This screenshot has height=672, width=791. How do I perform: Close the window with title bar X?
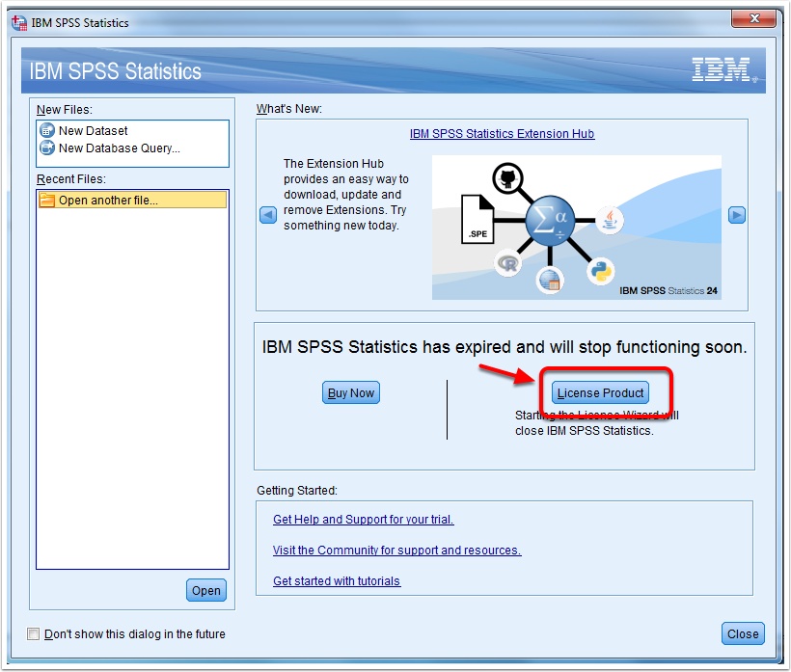[753, 18]
